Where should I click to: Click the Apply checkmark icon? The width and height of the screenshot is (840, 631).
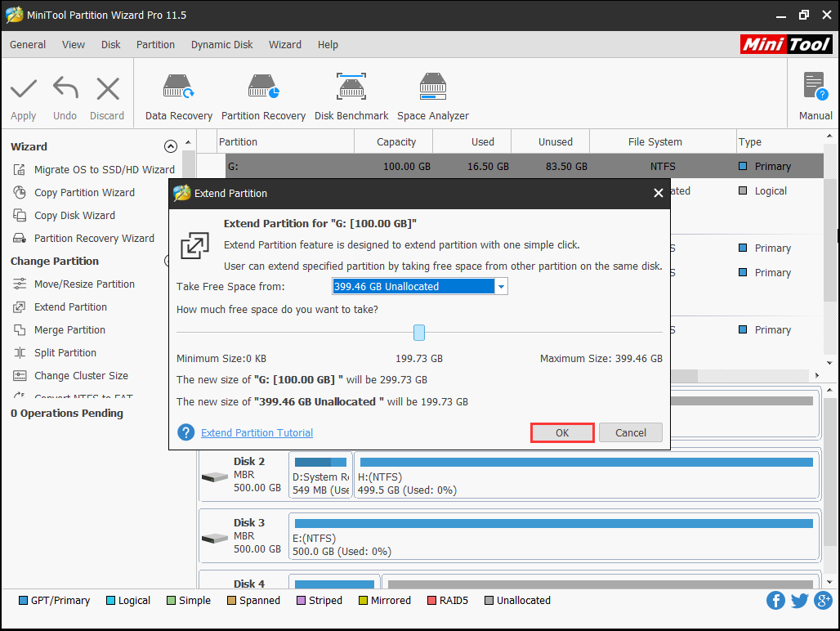24,89
